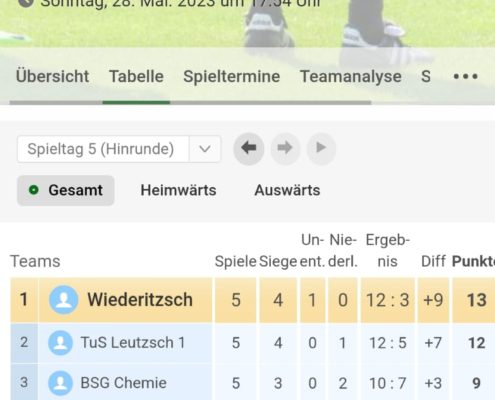Click the Punkte column header
The image size is (495, 400).
(x=473, y=261)
